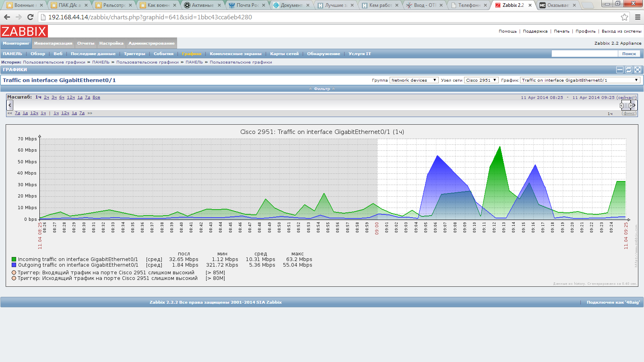Screen dimensions: 644x362
Task: Click the Поиск search button
Action: [629, 53]
